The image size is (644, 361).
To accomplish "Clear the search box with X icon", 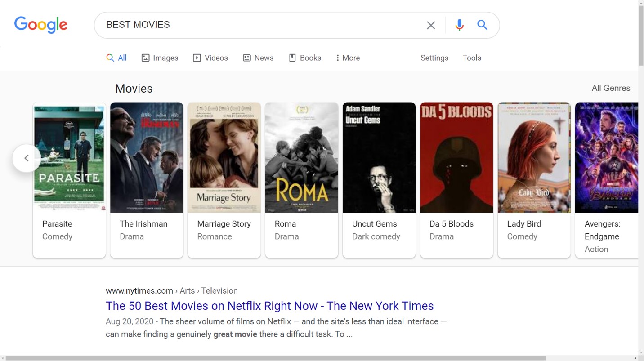I will (x=431, y=25).
